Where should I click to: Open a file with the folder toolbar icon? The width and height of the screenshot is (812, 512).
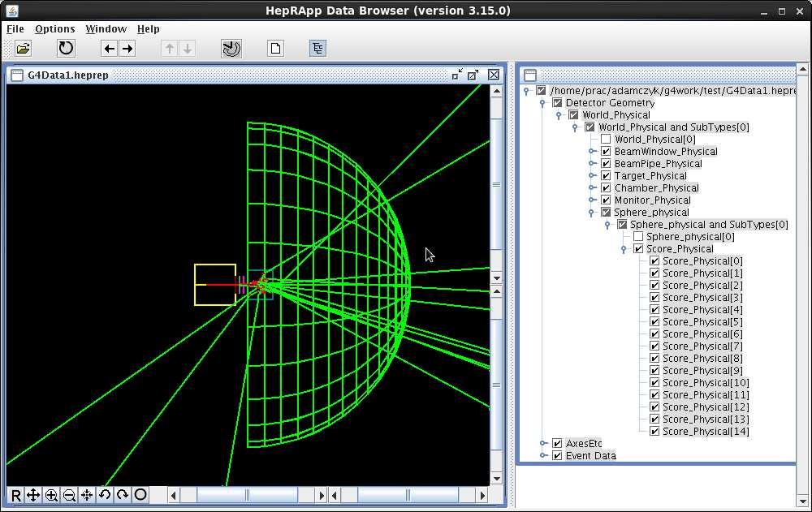(24, 49)
